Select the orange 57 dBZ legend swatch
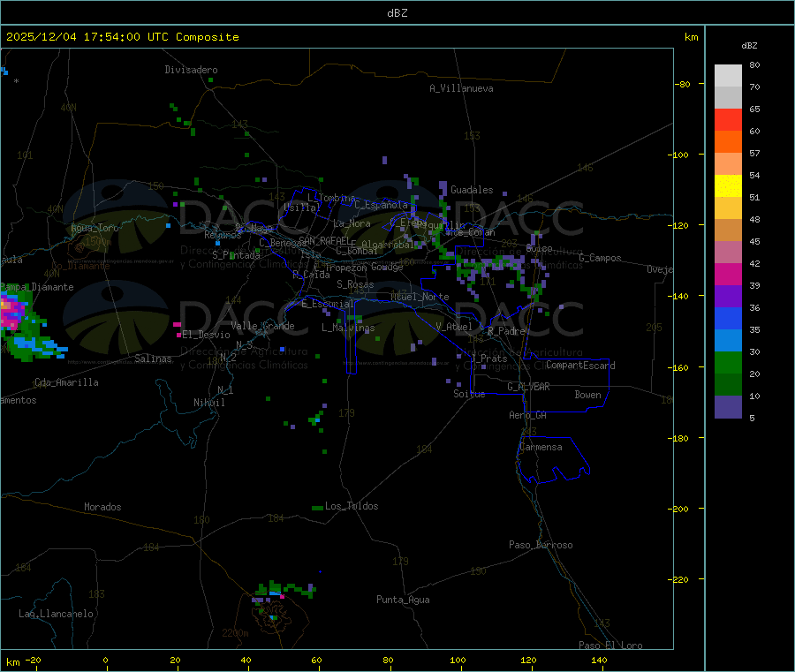 [728, 142]
